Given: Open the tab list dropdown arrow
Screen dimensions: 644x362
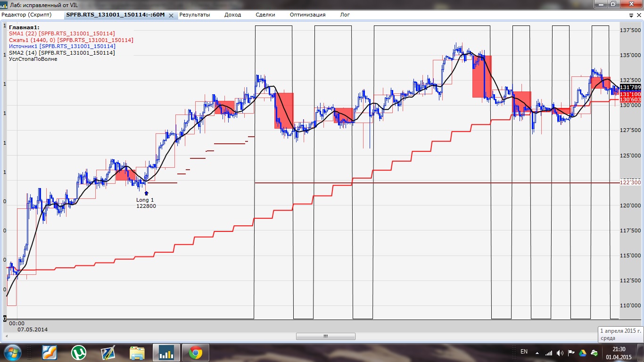Looking at the screenshot, I should point(632,15).
